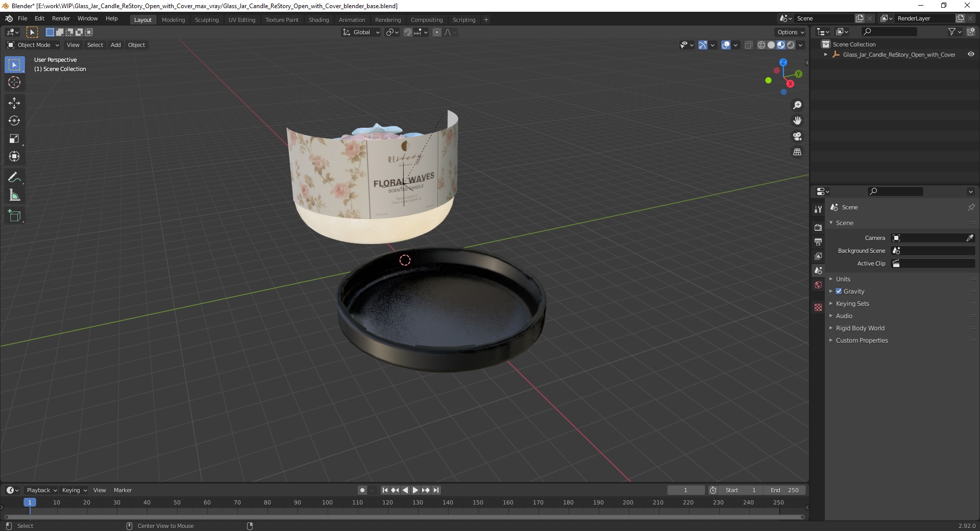The width and height of the screenshot is (980, 531).
Task: Switch to the Modeling workspace tab
Action: click(x=173, y=19)
